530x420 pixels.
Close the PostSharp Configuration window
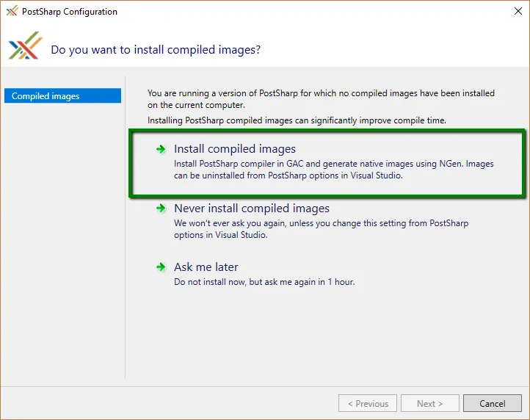pyautogui.click(x=518, y=11)
